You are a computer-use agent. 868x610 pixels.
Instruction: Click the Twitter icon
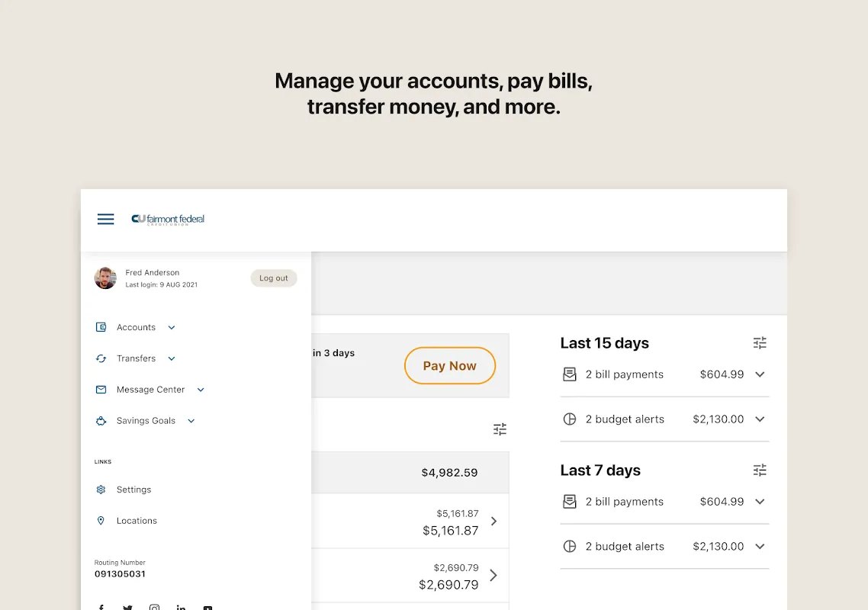point(127,607)
